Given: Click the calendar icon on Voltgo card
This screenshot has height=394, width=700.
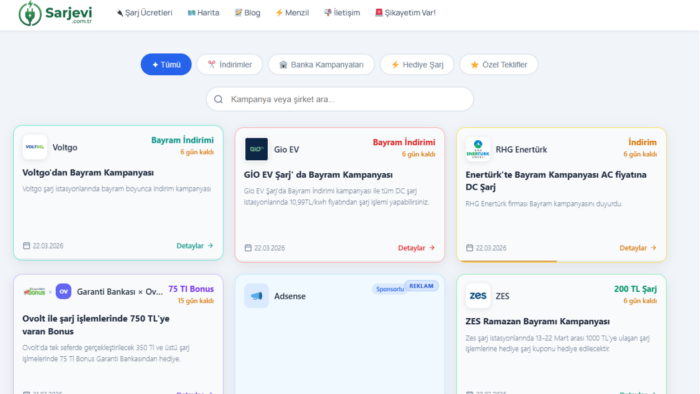Looking at the screenshot, I should tap(26, 245).
